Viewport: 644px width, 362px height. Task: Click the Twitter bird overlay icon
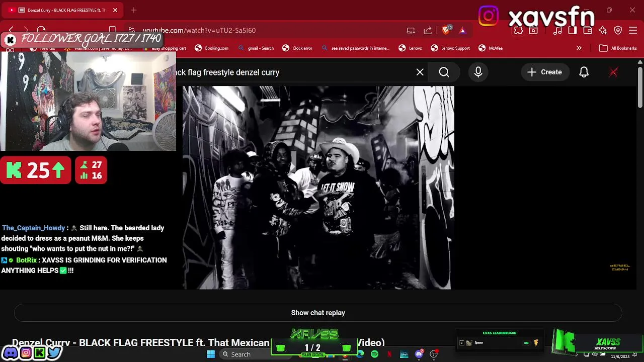54,353
